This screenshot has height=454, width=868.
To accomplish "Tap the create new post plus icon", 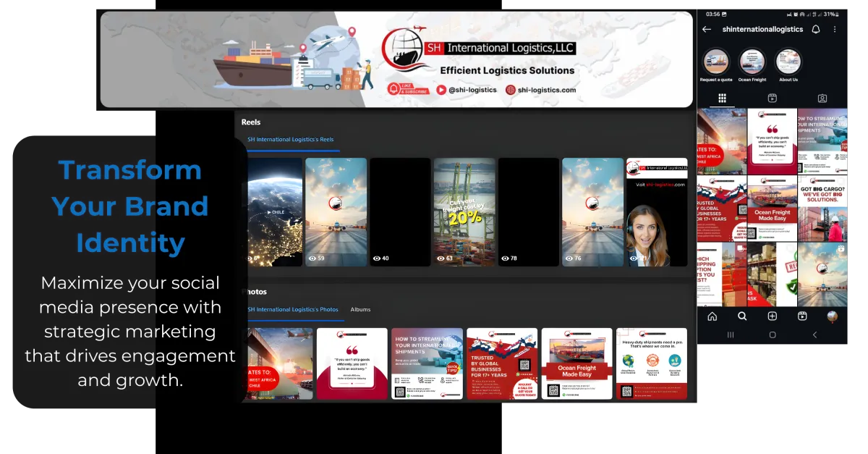I will [x=773, y=316].
